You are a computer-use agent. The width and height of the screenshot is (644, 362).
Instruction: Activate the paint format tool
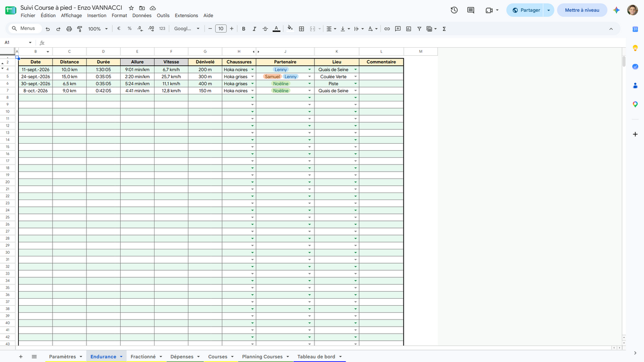click(x=80, y=29)
